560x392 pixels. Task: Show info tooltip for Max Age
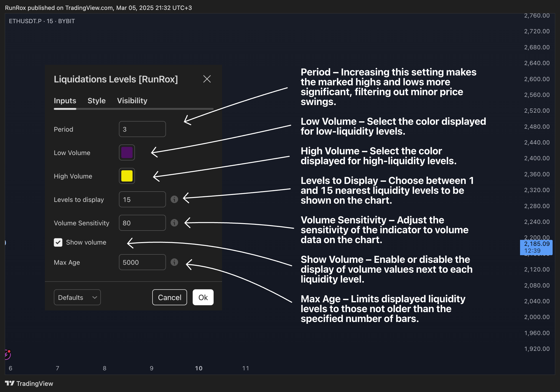(x=174, y=262)
